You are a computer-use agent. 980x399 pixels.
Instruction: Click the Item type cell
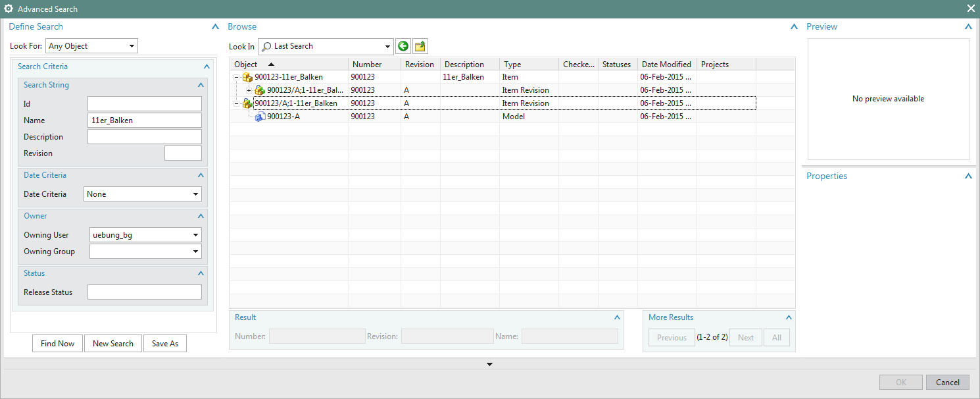(529, 77)
